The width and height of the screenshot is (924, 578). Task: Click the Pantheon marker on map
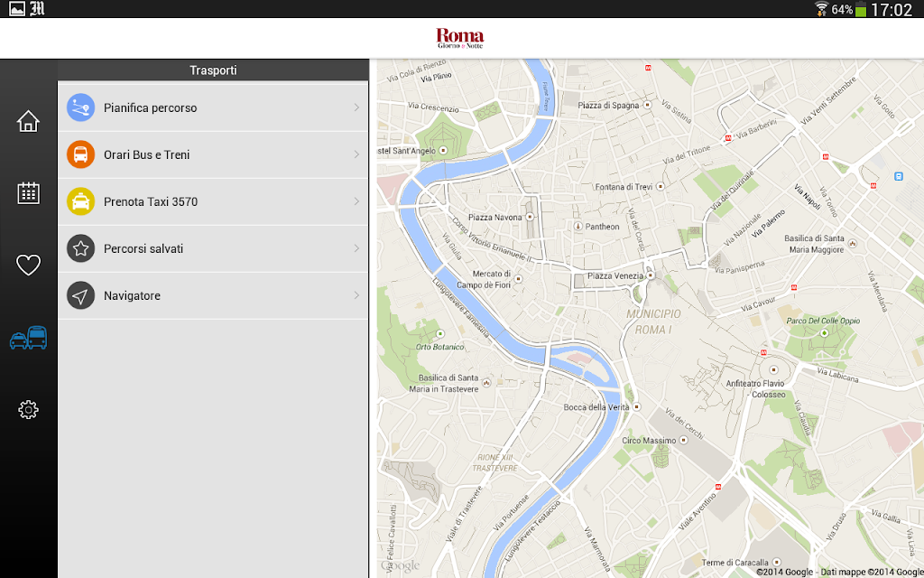(578, 227)
